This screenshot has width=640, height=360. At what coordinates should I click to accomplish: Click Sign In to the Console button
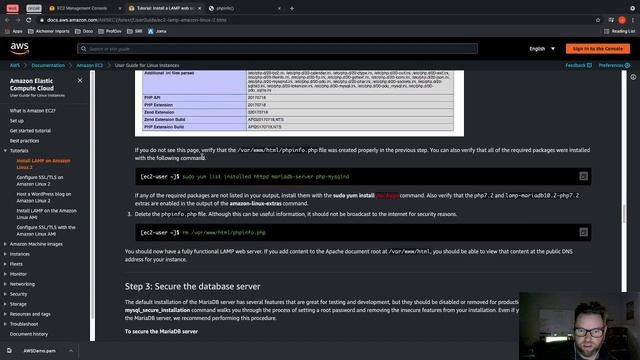click(x=598, y=49)
